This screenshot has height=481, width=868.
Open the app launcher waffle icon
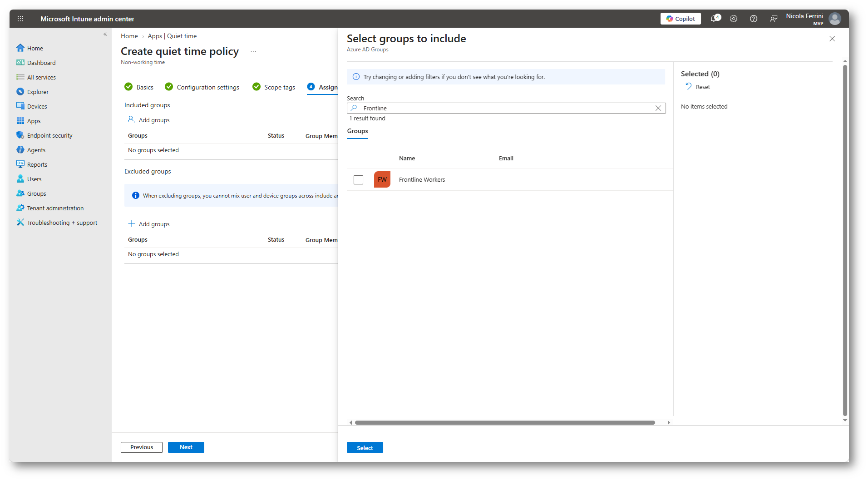[x=20, y=19]
